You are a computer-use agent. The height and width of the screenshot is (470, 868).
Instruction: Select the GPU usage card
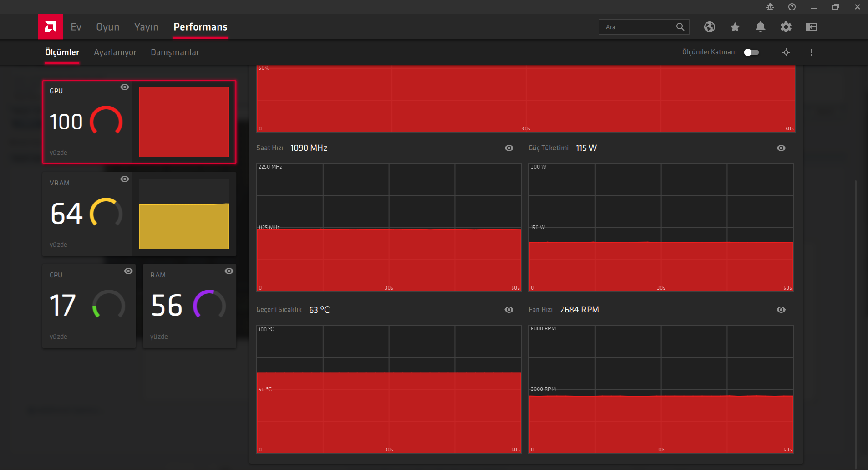click(139, 122)
